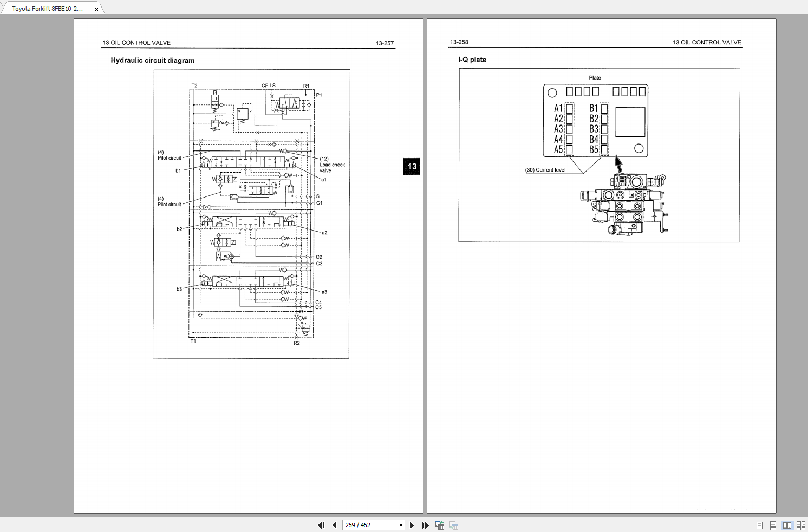Go to the next page

point(412,525)
